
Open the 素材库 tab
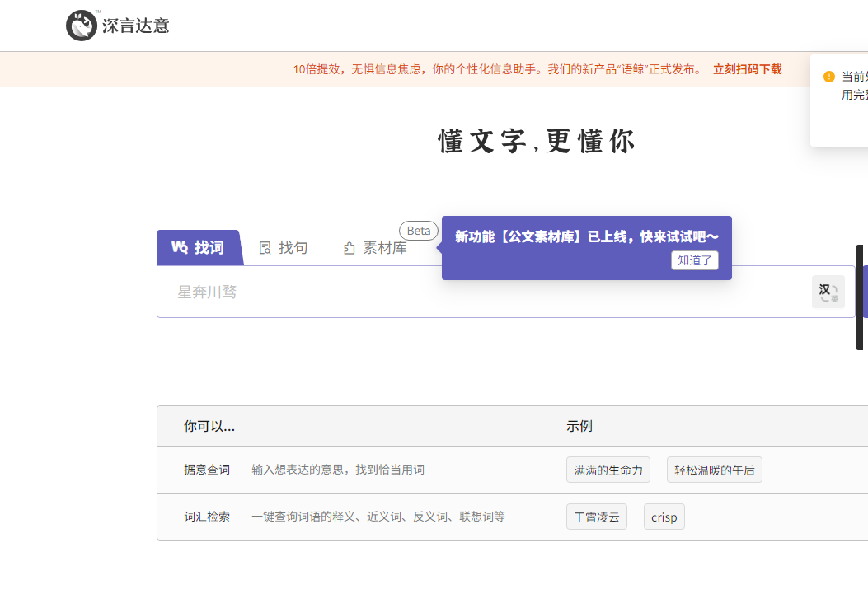tap(375, 248)
